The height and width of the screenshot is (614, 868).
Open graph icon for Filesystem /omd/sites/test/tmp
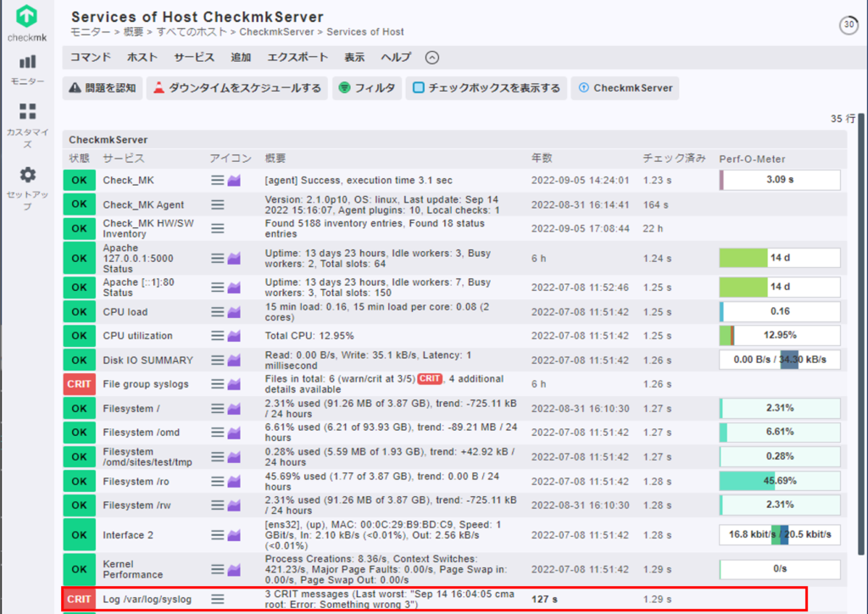[x=234, y=457]
